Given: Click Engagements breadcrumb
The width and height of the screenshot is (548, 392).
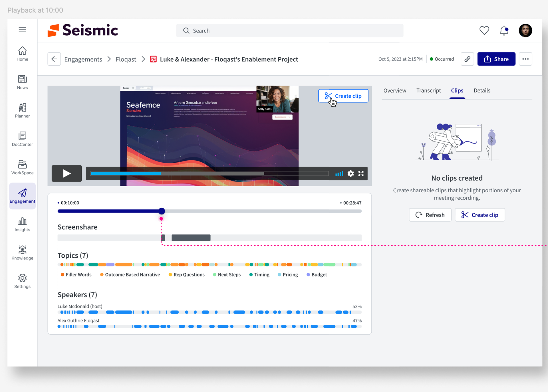Looking at the screenshot, I should (x=83, y=59).
